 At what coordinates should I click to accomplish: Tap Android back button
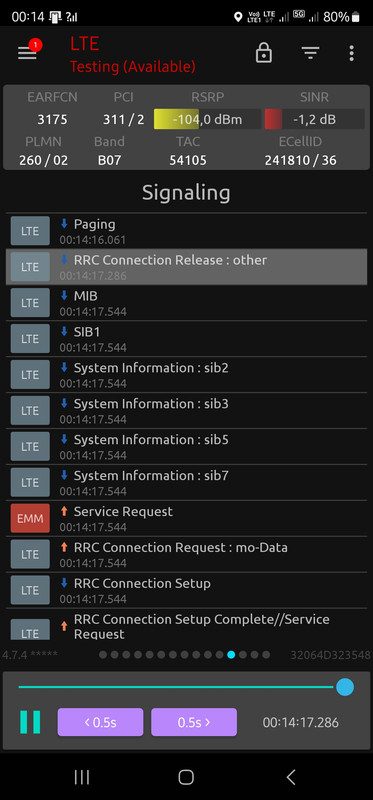[291, 777]
